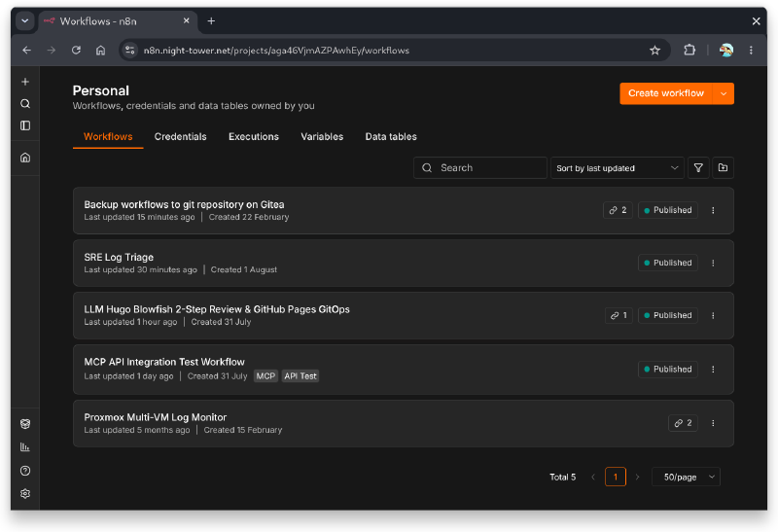
Task: Open a new browser tab
Action: coord(211,20)
